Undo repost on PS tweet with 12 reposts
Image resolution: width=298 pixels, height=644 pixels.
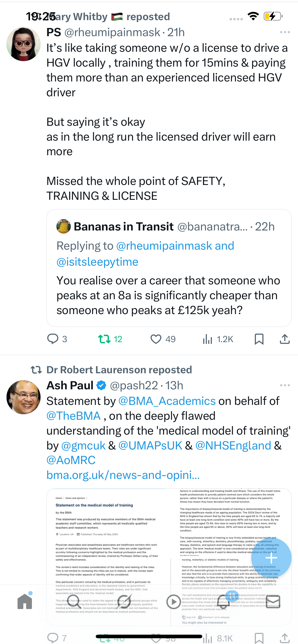[104, 339]
